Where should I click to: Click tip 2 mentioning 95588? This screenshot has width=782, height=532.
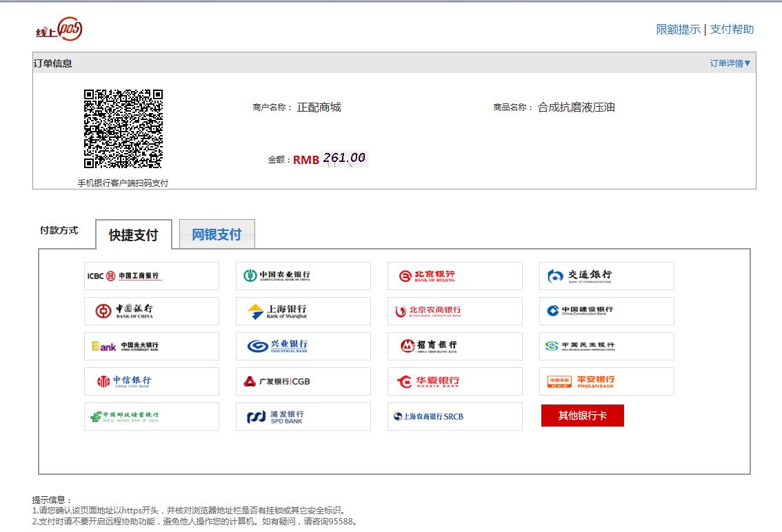click(x=196, y=522)
